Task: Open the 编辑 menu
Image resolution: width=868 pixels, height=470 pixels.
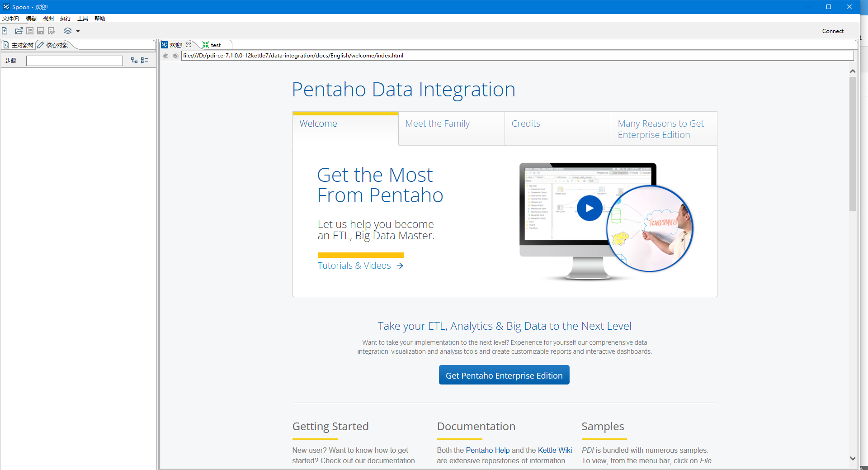Action: pos(31,19)
